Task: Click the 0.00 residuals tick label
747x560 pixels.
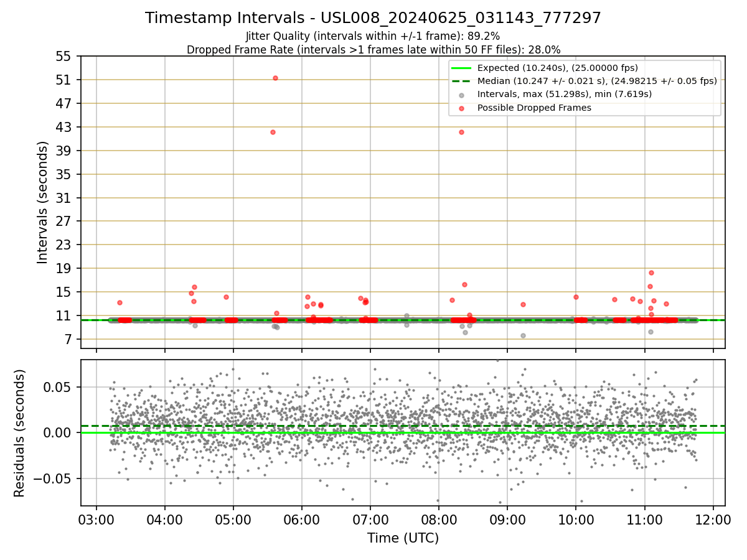Action: tap(59, 432)
